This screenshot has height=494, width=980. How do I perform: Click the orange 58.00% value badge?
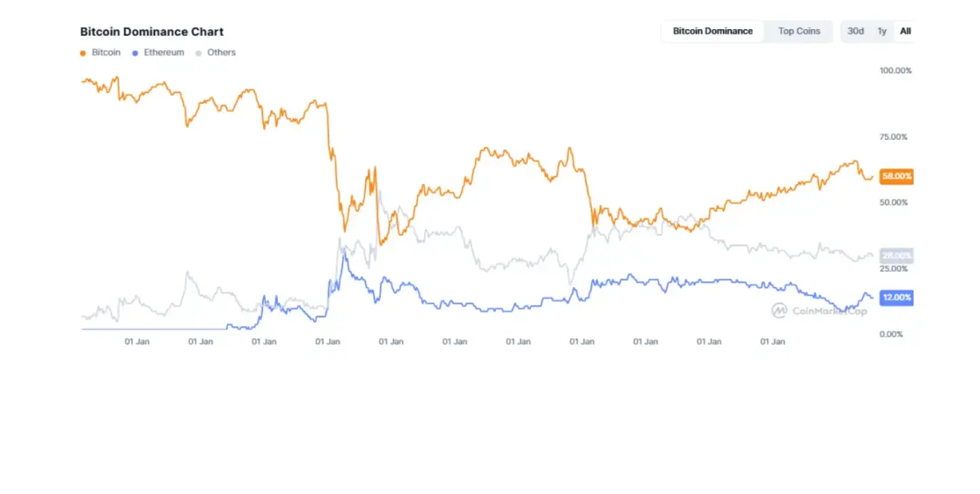pos(896,177)
